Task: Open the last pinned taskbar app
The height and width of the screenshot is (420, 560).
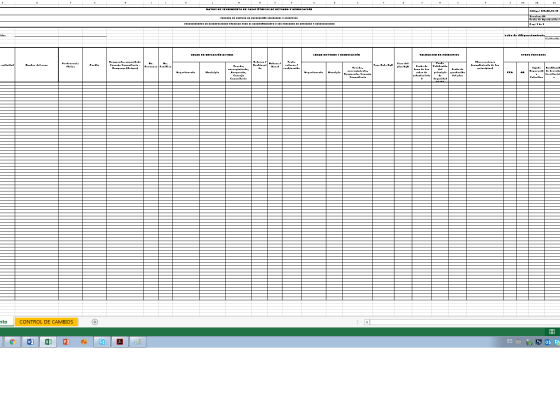Action: (x=138, y=342)
